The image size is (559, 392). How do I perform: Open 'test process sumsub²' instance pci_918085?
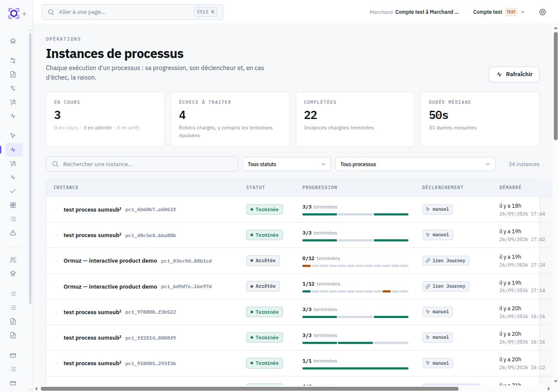point(92,363)
